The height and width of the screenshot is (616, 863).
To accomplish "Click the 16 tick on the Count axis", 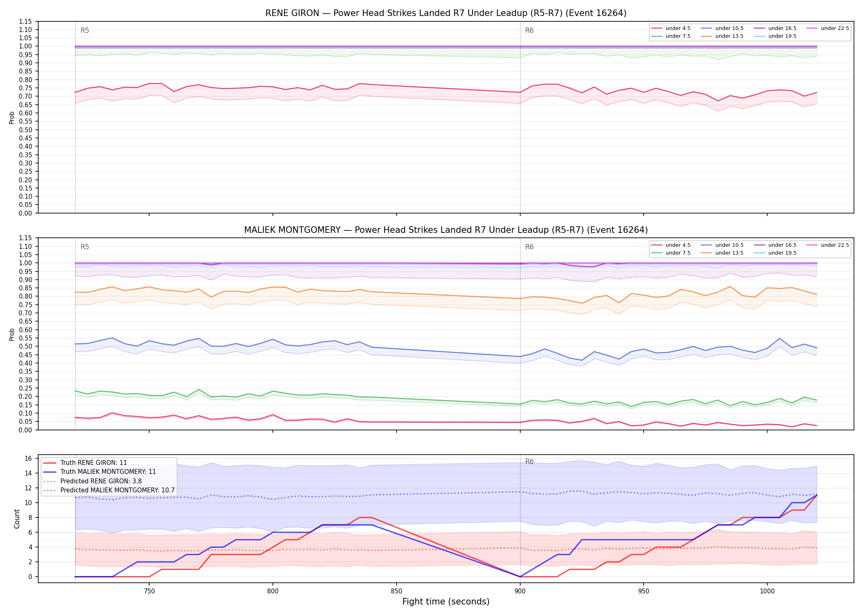I will tap(28, 458).
